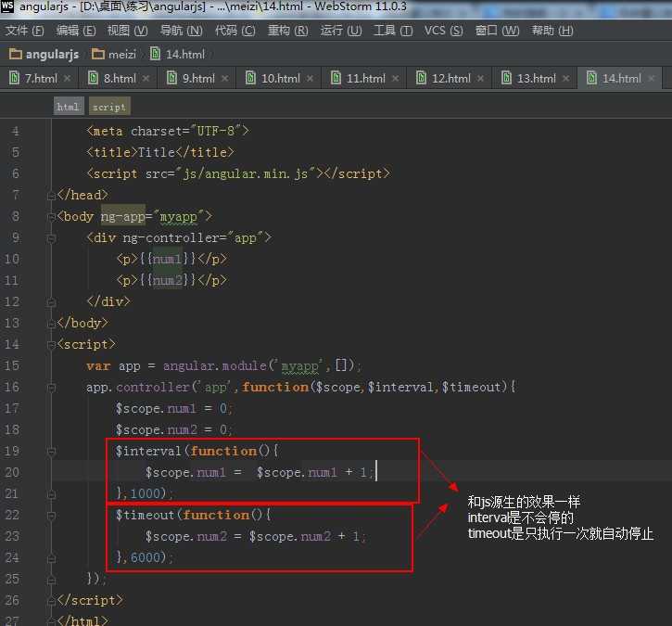Screen dimensions: 672x626
Task: Switch to the 13.html editor tab
Action: (536, 79)
